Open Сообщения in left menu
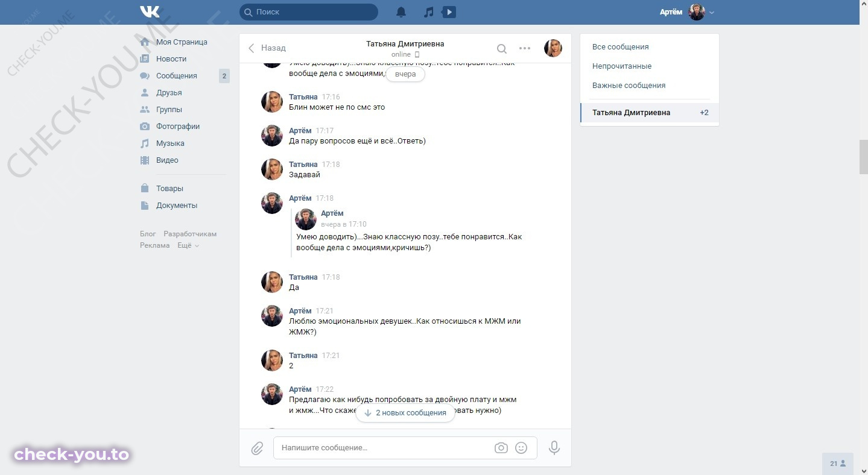Viewport: 868px width, 475px height. 177,76
